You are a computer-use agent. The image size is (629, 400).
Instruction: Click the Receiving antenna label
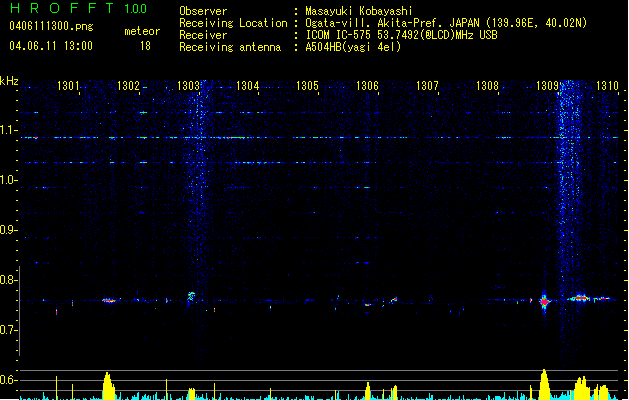point(230,47)
